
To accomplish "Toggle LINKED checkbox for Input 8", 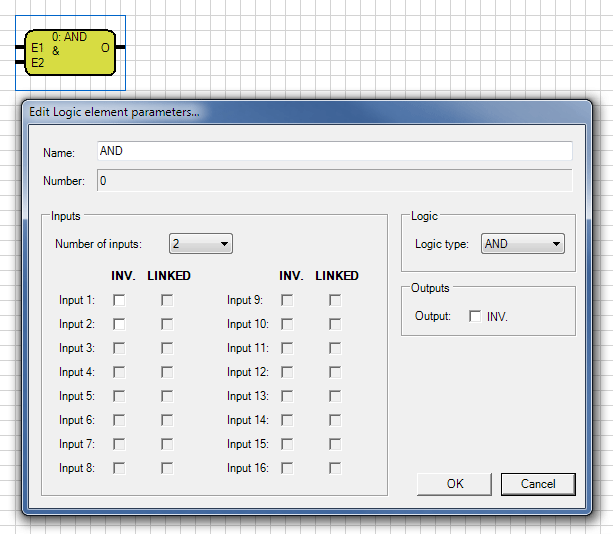I will click(167, 468).
